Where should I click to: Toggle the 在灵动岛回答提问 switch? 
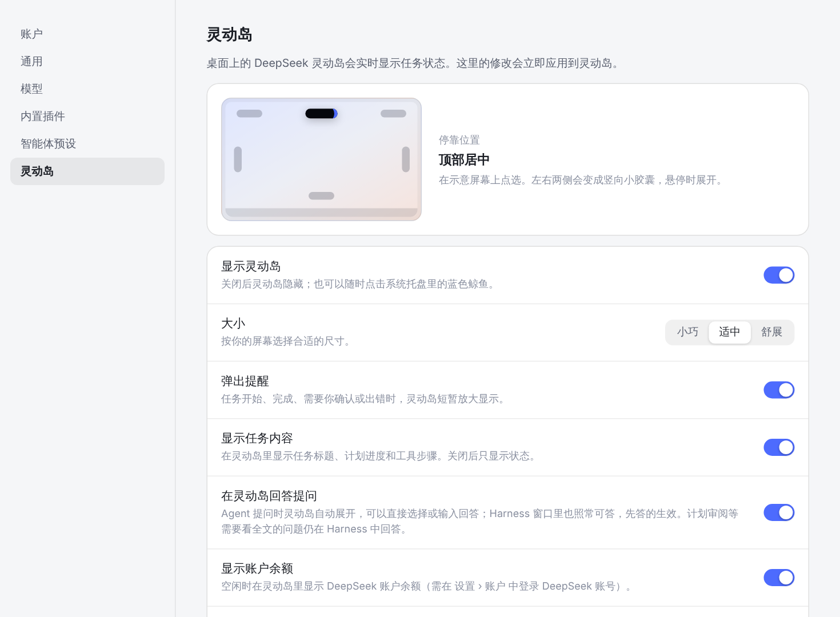pyautogui.click(x=779, y=512)
